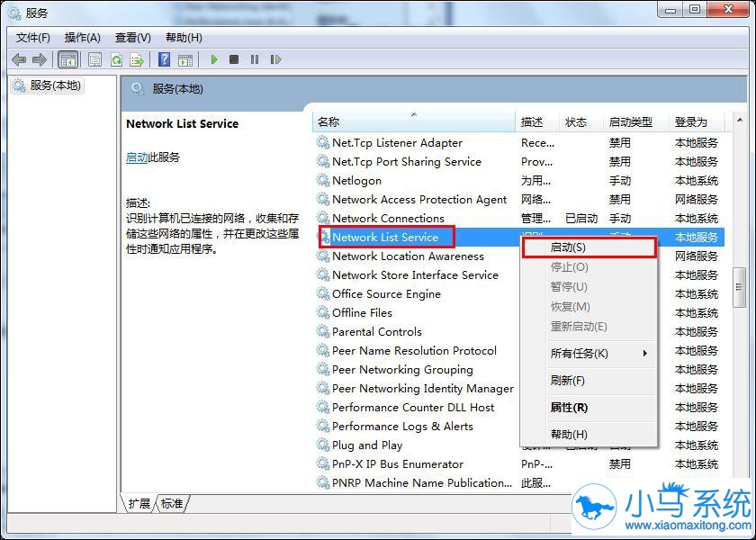Expand 所有任务(K) submenu
The height and width of the screenshot is (540, 756).
(x=589, y=354)
